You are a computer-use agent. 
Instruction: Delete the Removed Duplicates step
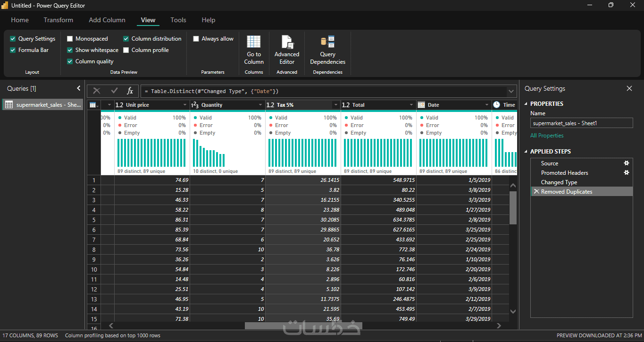click(536, 192)
